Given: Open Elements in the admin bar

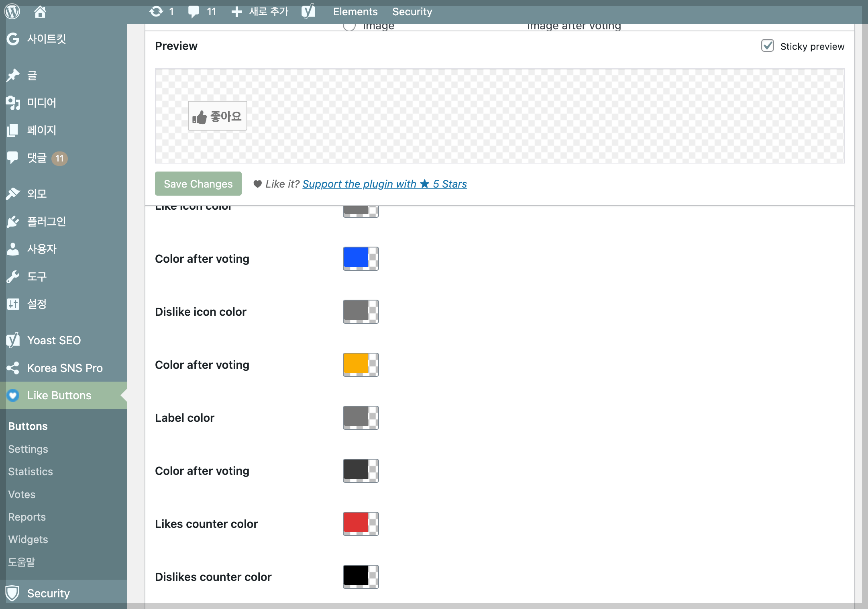Looking at the screenshot, I should (355, 11).
